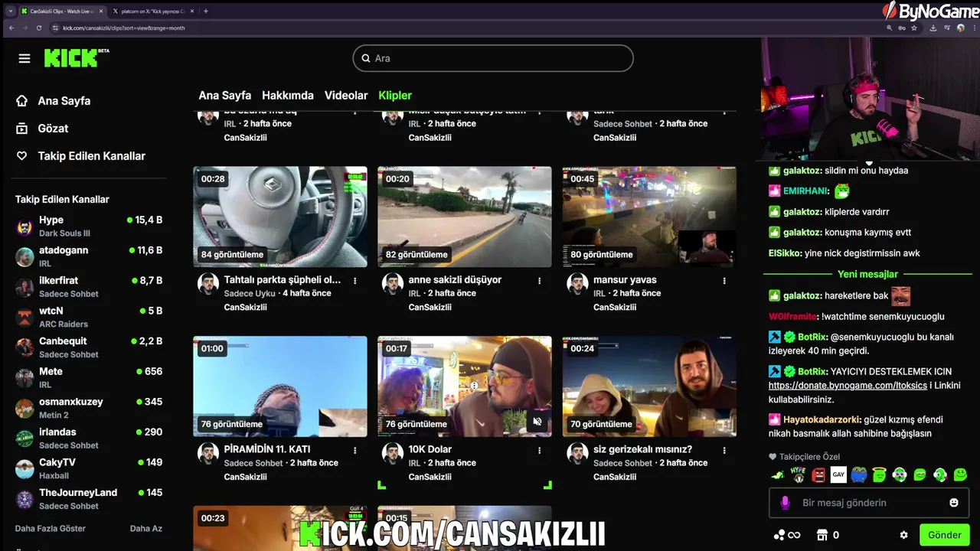Collapse channels list with Daha Az

[x=146, y=529]
